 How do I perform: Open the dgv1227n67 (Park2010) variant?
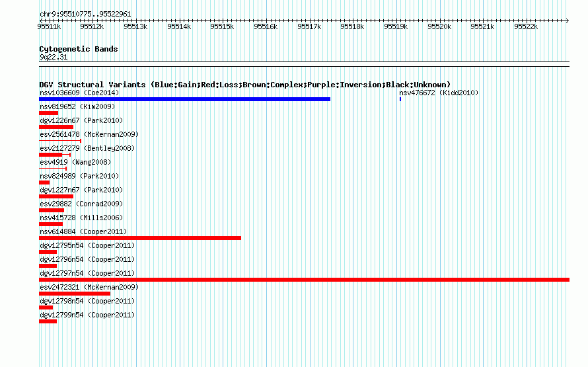(x=81, y=190)
